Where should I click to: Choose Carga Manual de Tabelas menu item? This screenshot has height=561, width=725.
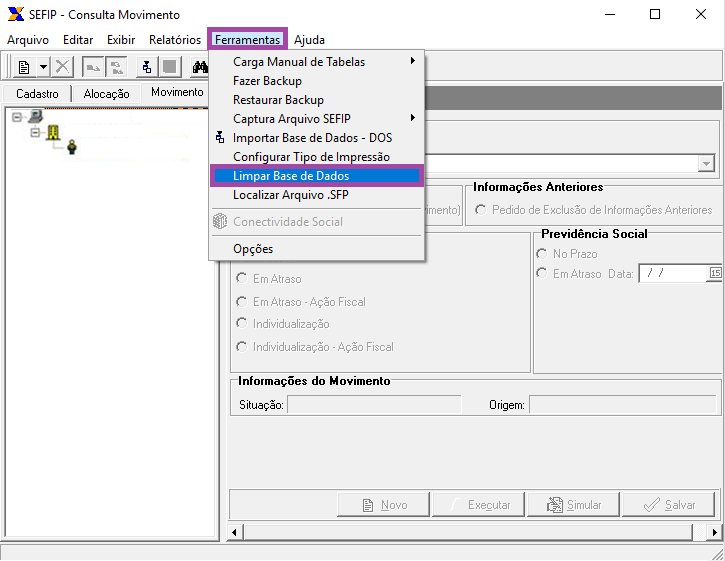pos(316,62)
